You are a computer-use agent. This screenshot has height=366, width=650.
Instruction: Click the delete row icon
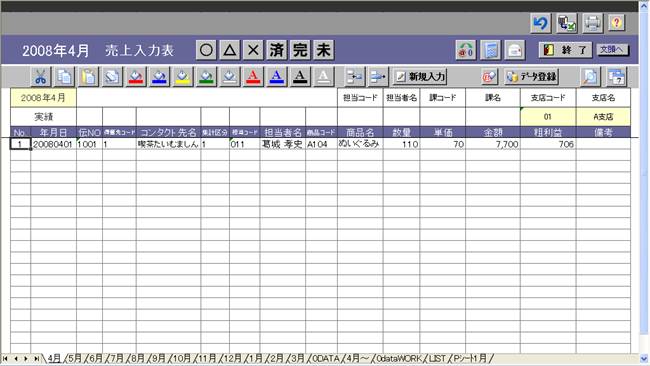(x=378, y=77)
